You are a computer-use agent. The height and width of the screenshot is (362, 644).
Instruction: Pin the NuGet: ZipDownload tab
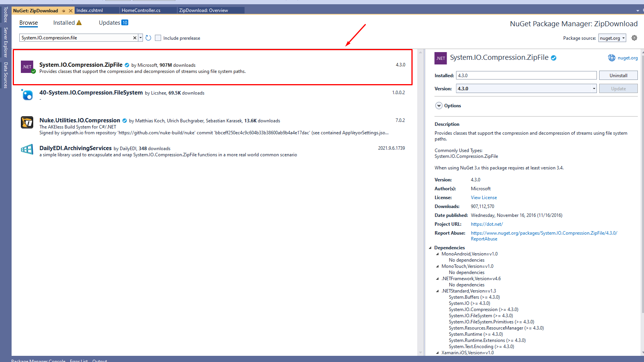[x=64, y=11]
